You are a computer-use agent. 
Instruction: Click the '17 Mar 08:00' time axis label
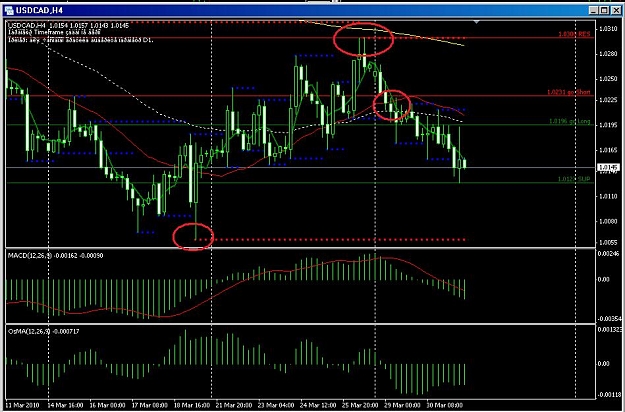click(x=150, y=405)
